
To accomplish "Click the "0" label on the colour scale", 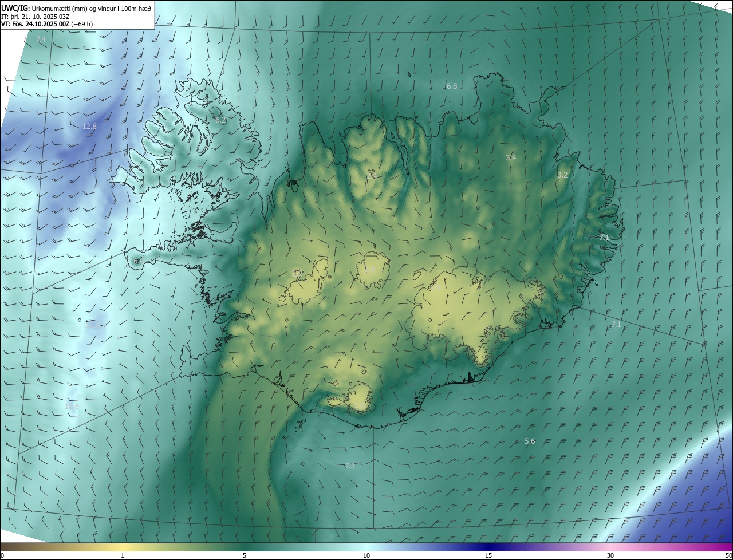I will point(2,555).
